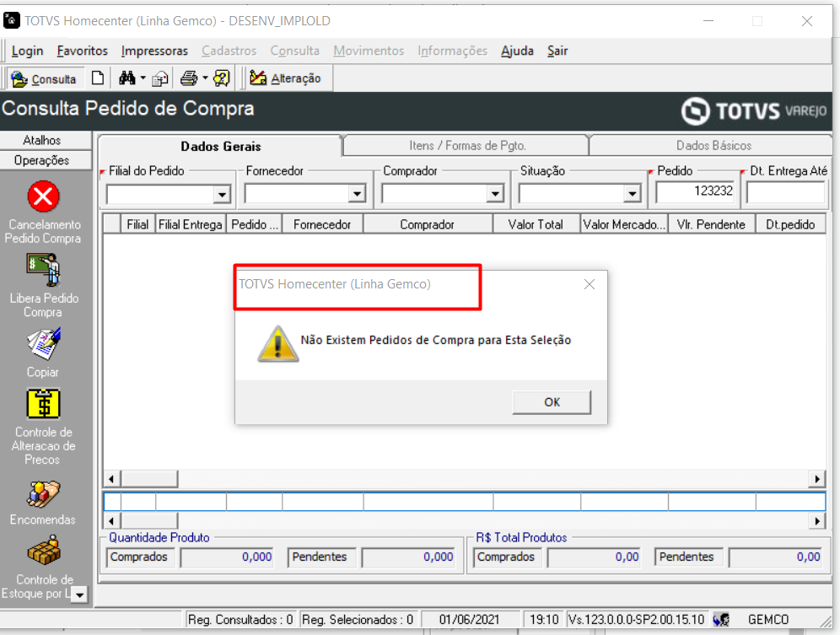This screenshot has height=635, width=840.
Task: Click the status bar connection icon near GEMCO
Action: [x=721, y=620]
